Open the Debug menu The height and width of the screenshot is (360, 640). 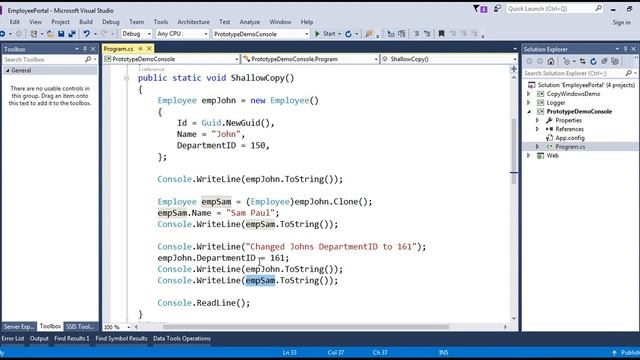(111, 22)
